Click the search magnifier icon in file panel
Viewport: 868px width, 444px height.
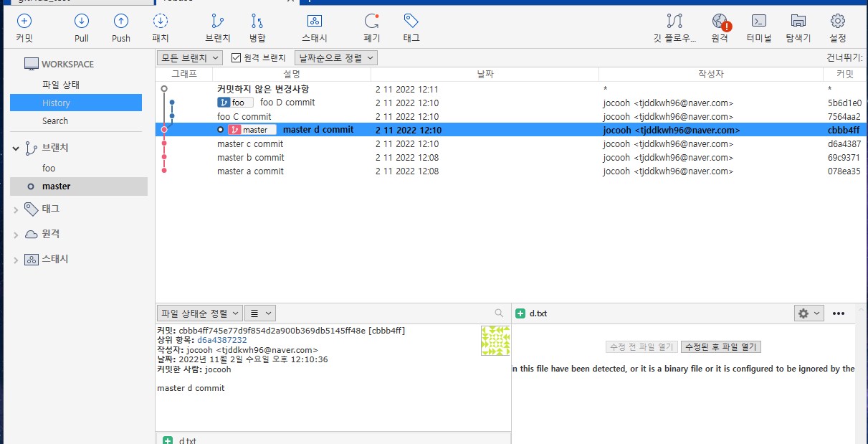(x=499, y=313)
